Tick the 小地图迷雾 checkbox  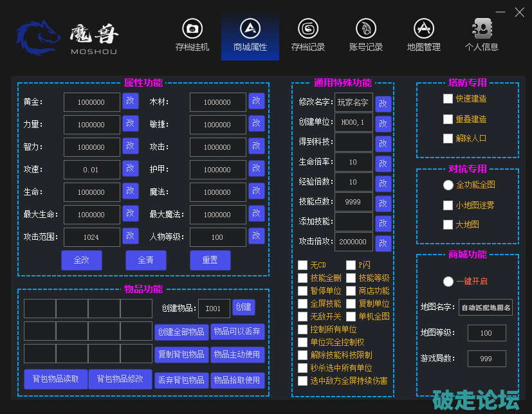click(x=448, y=206)
